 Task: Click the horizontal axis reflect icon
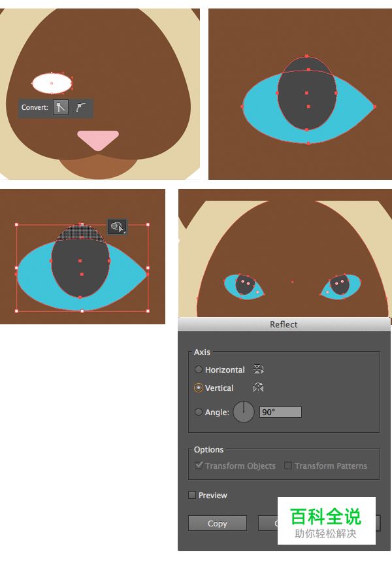258,369
